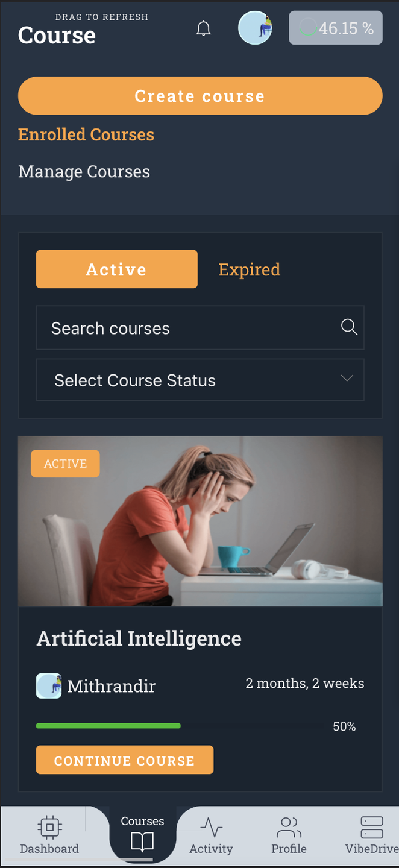
Task: Click Mithrandir instructor avatar
Action: [49, 686]
